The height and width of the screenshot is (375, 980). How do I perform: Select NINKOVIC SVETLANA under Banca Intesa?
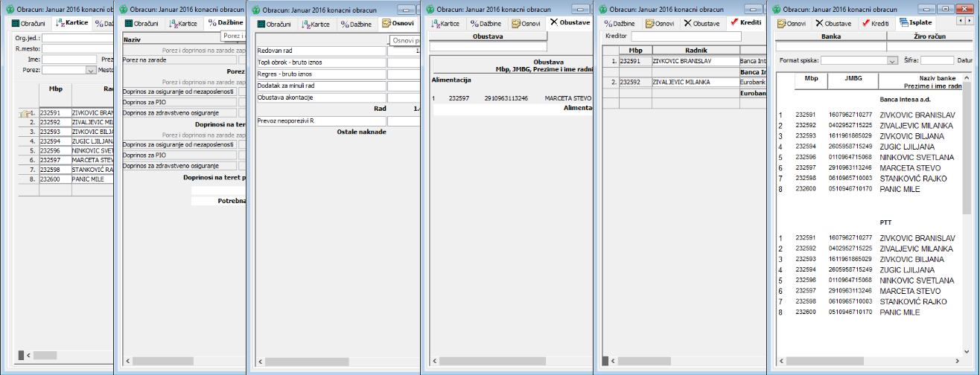[917, 157]
